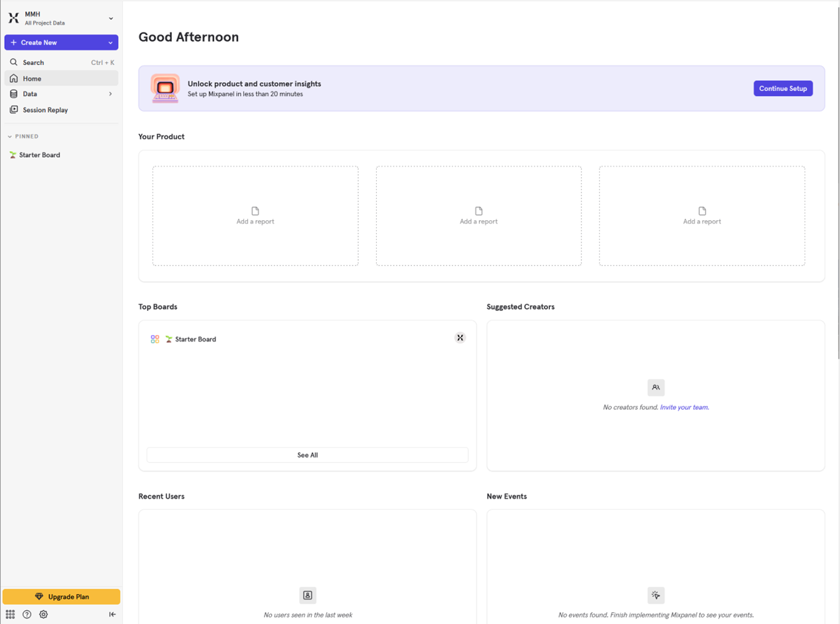
Task: Expand the Data submenu chevron
Action: (x=110, y=94)
